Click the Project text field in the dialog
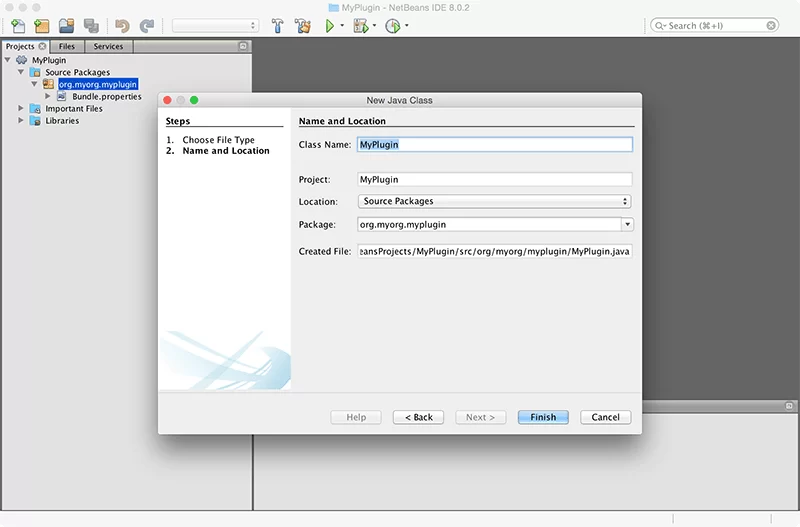The width and height of the screenshot is (800, 527). coord(494,180)
